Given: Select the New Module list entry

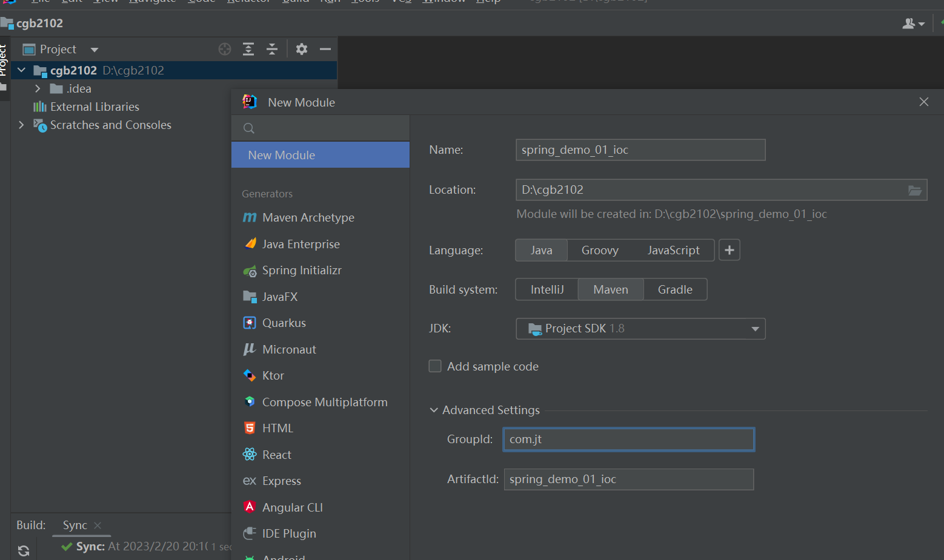Looking at the screenshot, I should click(x=320, y=155).
